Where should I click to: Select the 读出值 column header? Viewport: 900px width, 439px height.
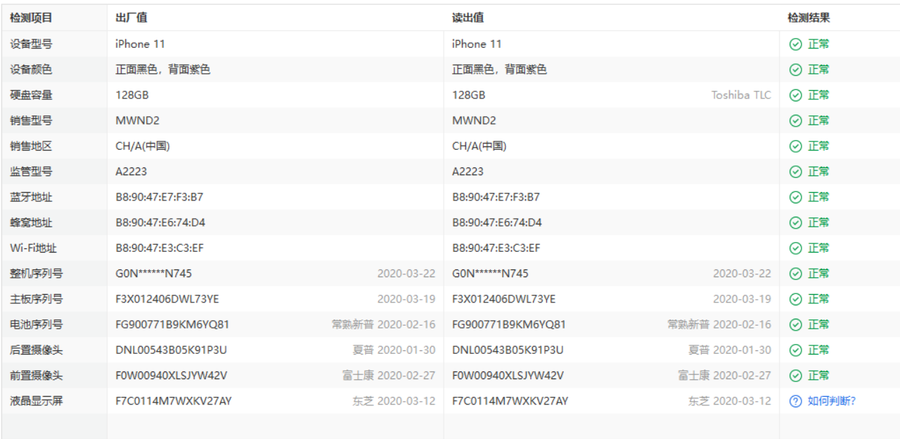[468, 18]
